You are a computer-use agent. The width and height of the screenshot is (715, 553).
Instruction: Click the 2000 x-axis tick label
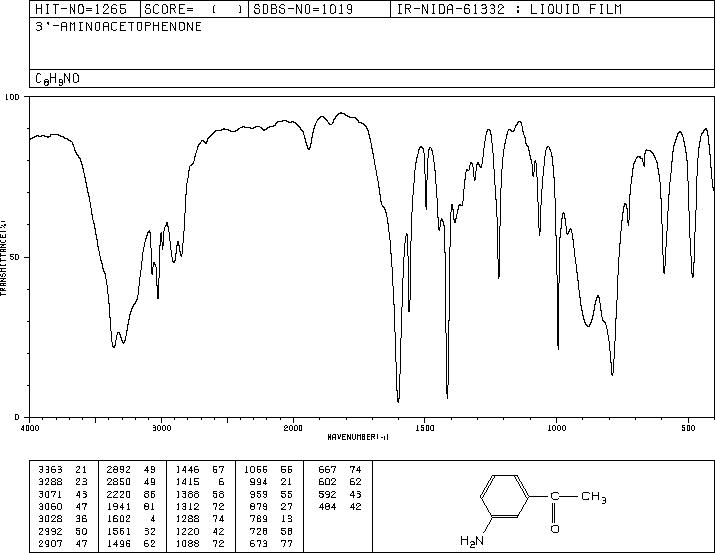[293, 428]
